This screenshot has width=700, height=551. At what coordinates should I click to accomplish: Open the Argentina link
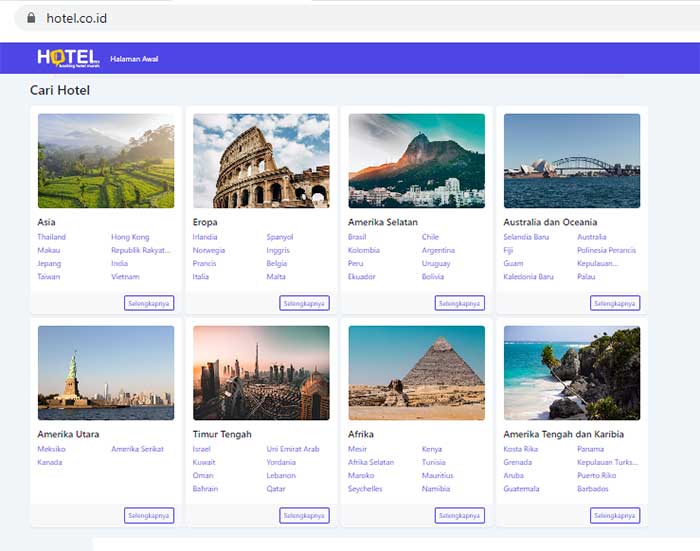(x=438, y=250)
